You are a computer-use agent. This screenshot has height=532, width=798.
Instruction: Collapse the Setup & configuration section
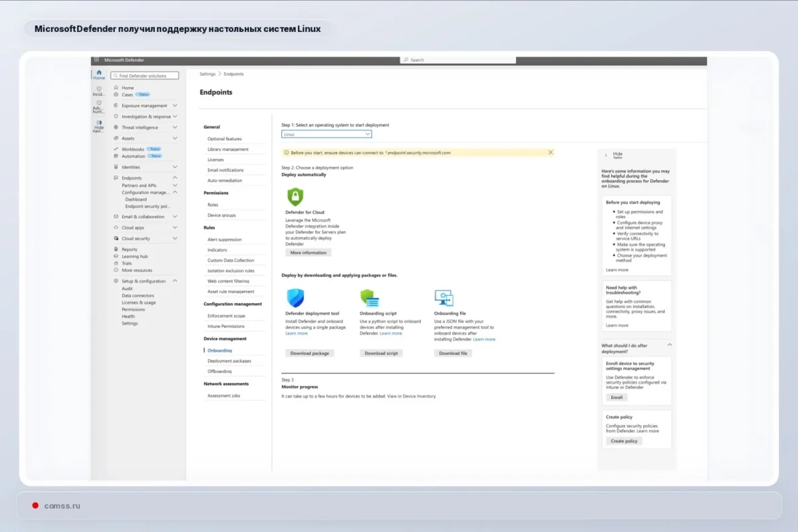pyautogui.click(x=175, y=281)
